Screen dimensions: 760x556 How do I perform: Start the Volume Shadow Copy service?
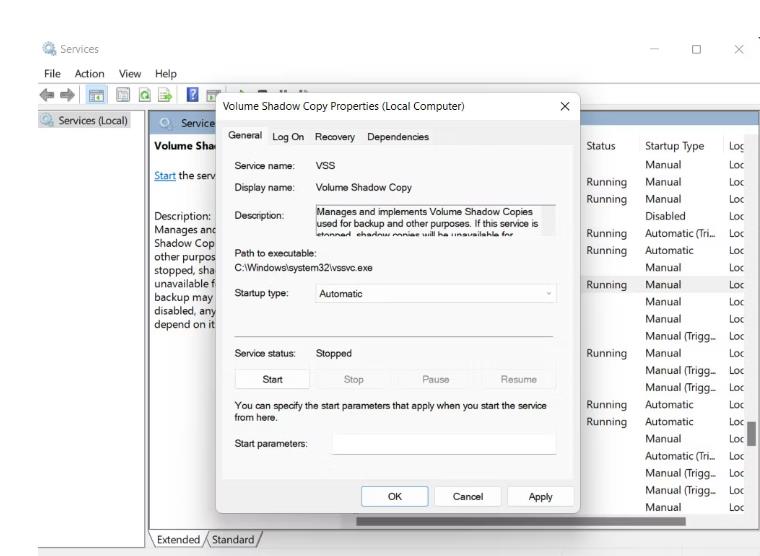coord(272,380)
